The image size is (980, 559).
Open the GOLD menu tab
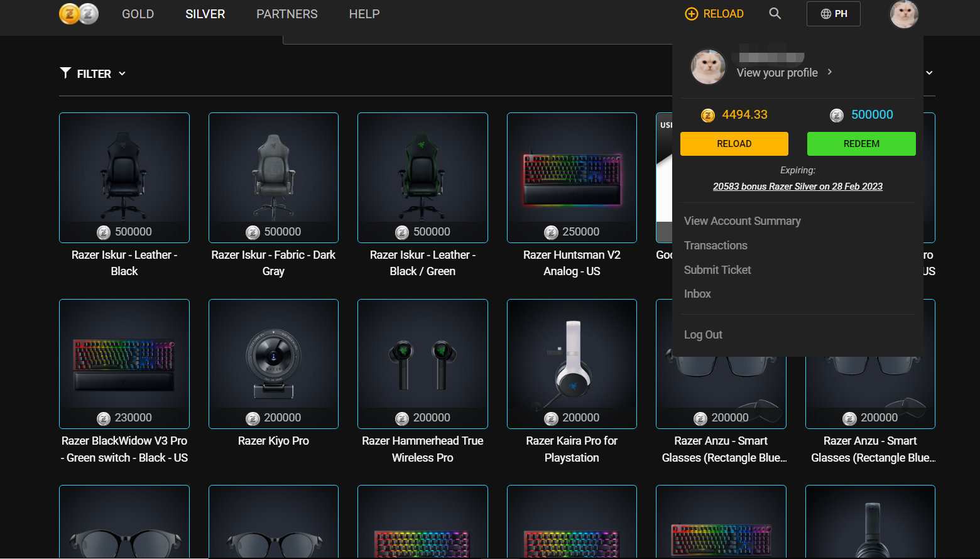138,14
